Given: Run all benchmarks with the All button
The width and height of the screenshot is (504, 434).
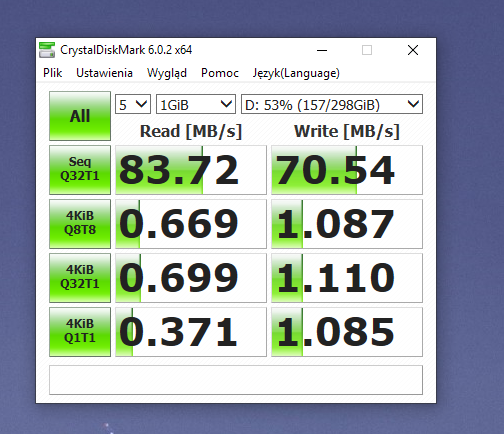Looking at the screenshot, I should click(x=80, y=116).
